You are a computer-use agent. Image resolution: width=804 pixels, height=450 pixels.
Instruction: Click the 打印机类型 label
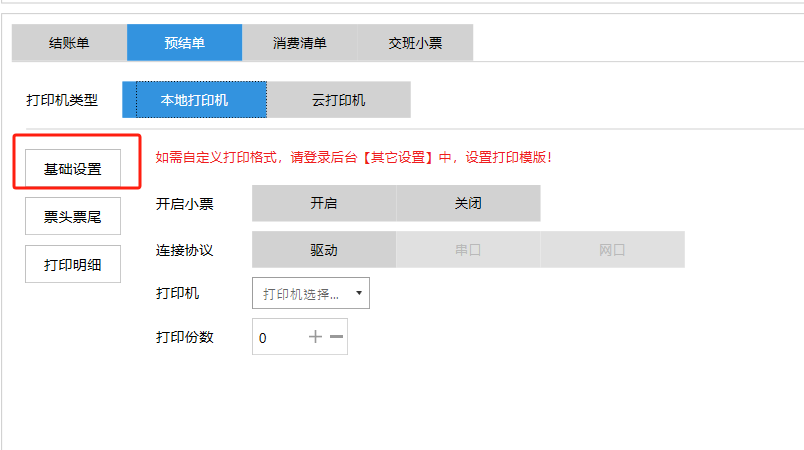pyautogui.click(x=62, y=100)
